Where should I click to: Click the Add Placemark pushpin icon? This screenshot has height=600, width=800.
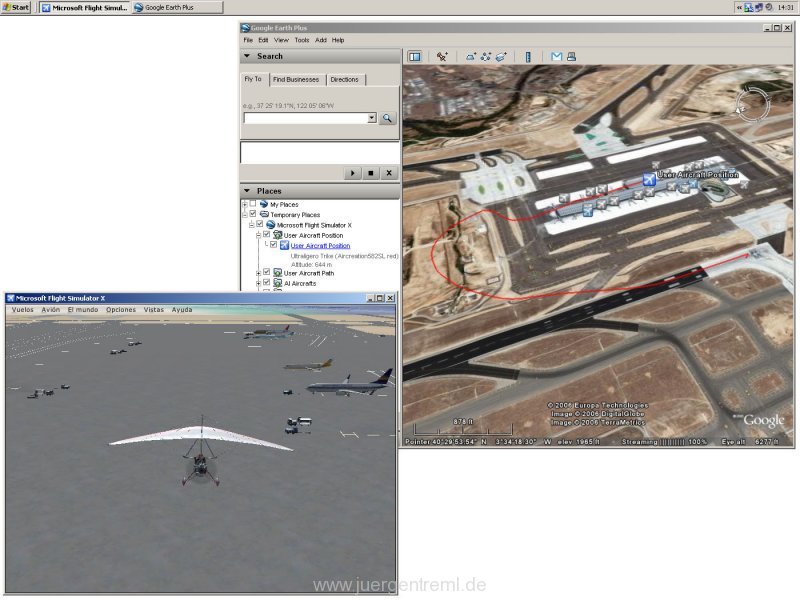click(442, 57)
